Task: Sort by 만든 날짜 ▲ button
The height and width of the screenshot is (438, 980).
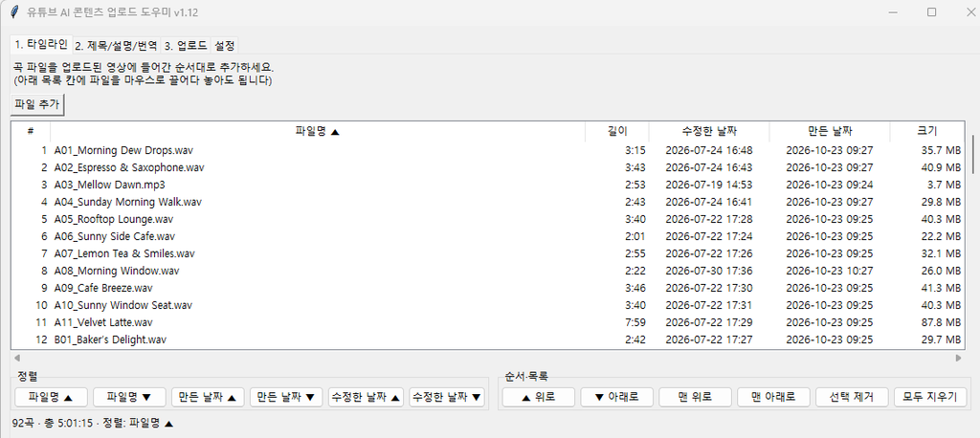Action: click(208, 397)
